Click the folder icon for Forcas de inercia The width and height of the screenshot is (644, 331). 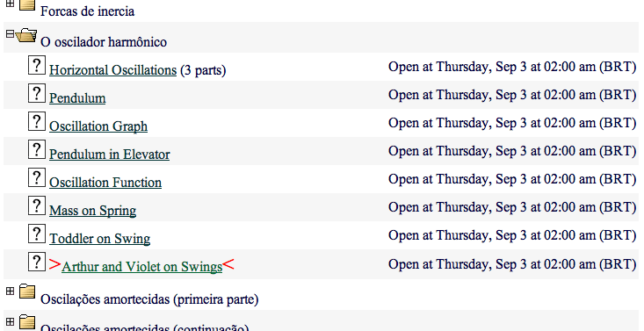pyautogui.click(x=27, y=4)
